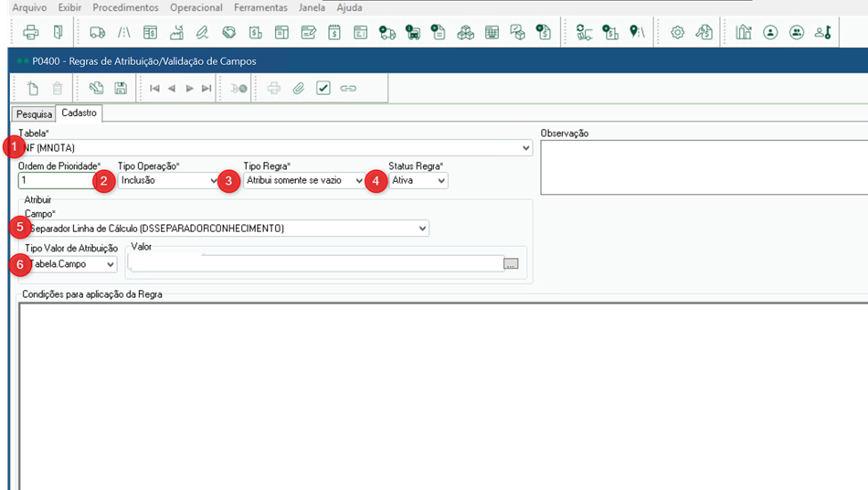
Task: Click the attachment paperclip in form toolbar
Action: (299, 88)
